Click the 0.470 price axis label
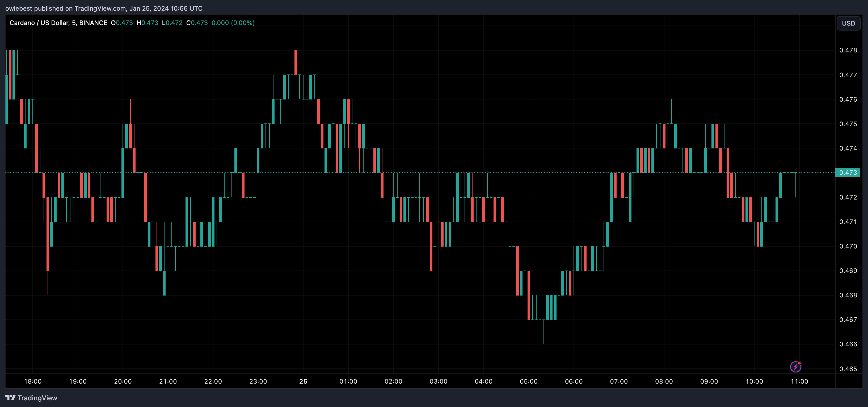Image resolution: width=868 pixels, height=407 pixels. pyautogui.click(x=848, y=246)
